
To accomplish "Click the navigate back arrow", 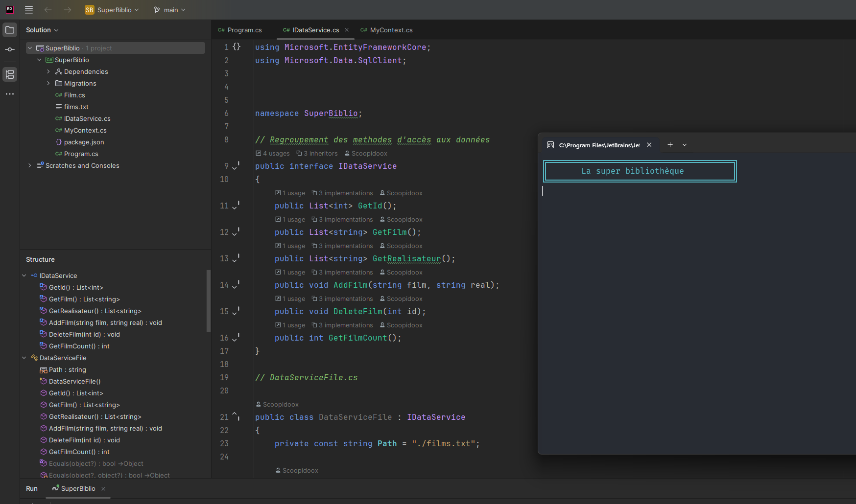I will (x=48, y=10).
